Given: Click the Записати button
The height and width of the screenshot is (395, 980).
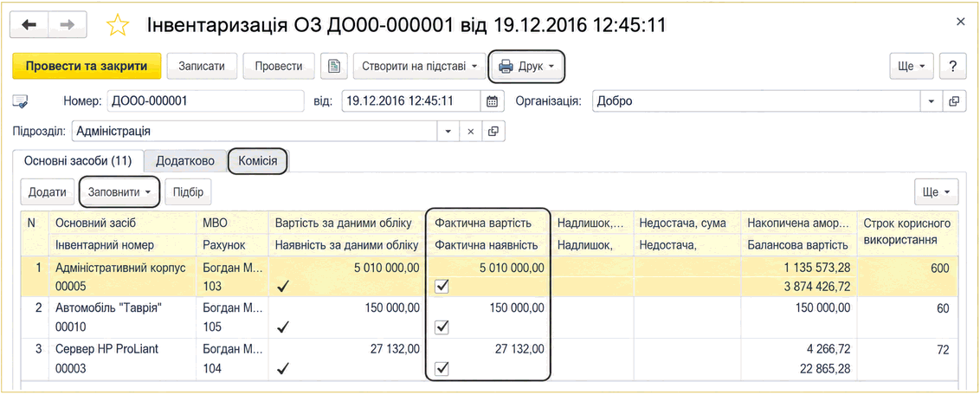Looking at the screenshot, I should click(x=201, y=66).
